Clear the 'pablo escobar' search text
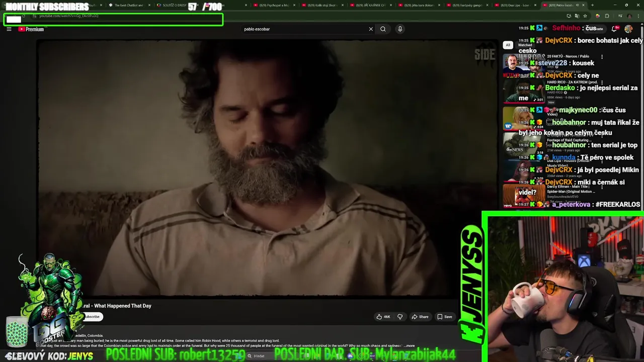This screenshot has height=362, width=644. click(371, 29)
